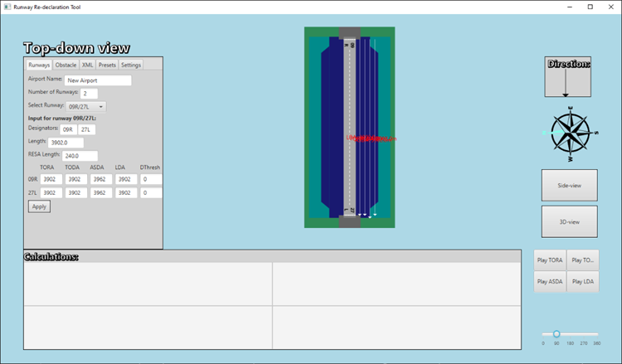Edit the 27L ASDA value

pyautogui.click(x=101, y=192)
